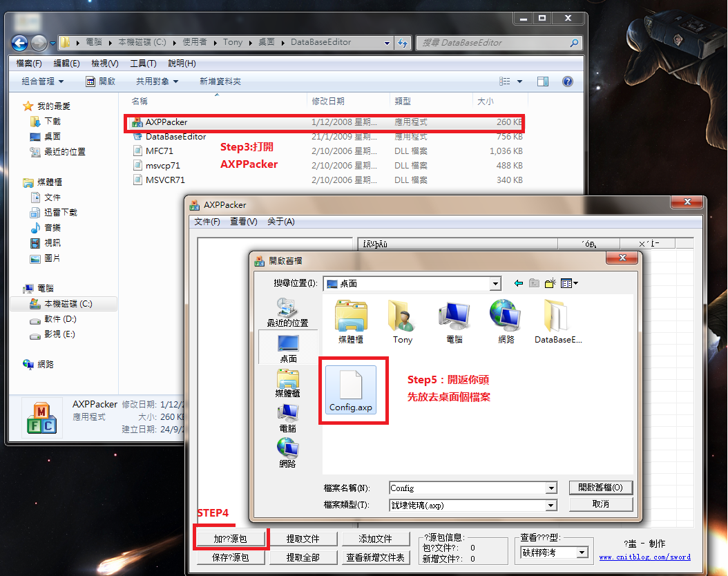The image size is (728, 576).
Task: Click 取消 button in dialog
Action: point(601,505)
